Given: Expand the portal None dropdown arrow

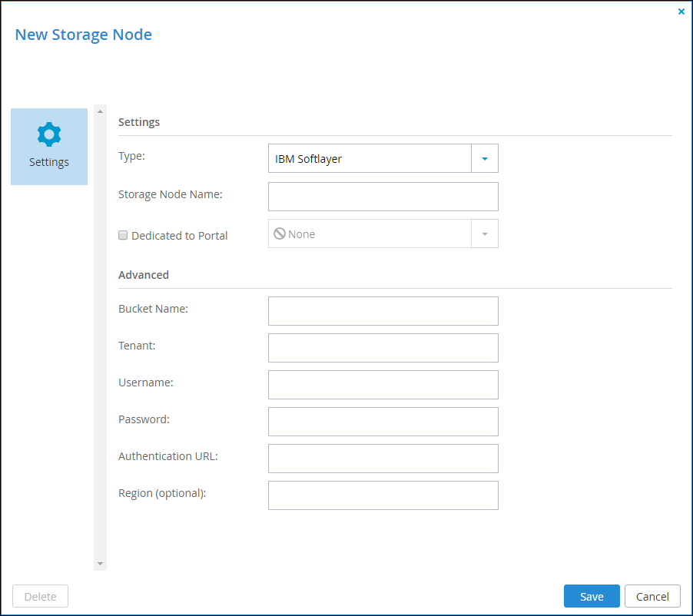Looking at the screenshot, I should coord(484,233).
